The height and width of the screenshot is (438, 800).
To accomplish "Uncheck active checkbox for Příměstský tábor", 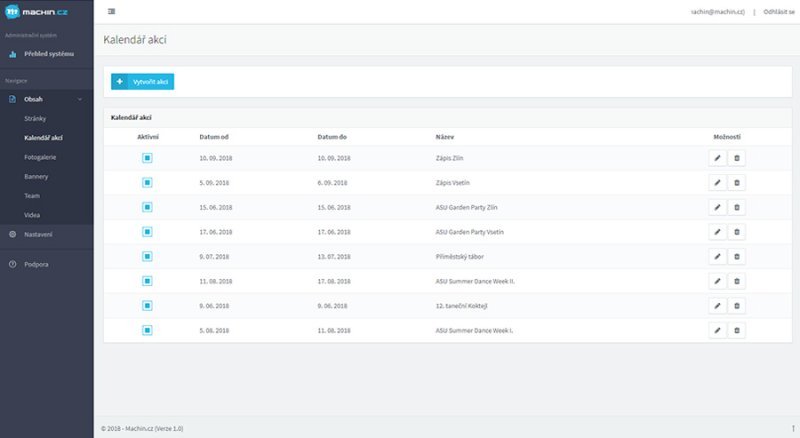I will [147, 257].
